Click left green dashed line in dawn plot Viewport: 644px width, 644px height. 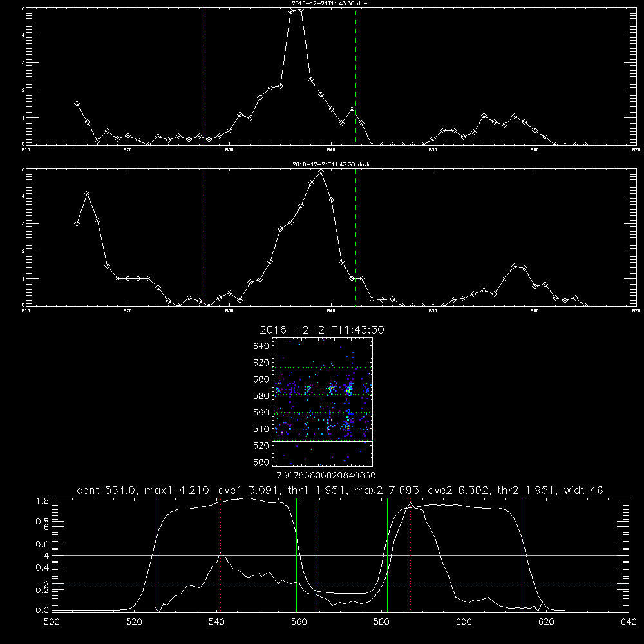(205, 76)
